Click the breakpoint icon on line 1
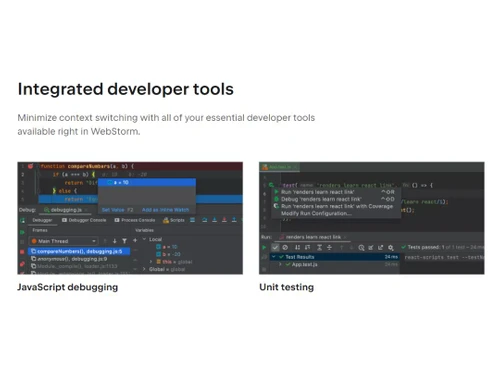 coord(31,166)
